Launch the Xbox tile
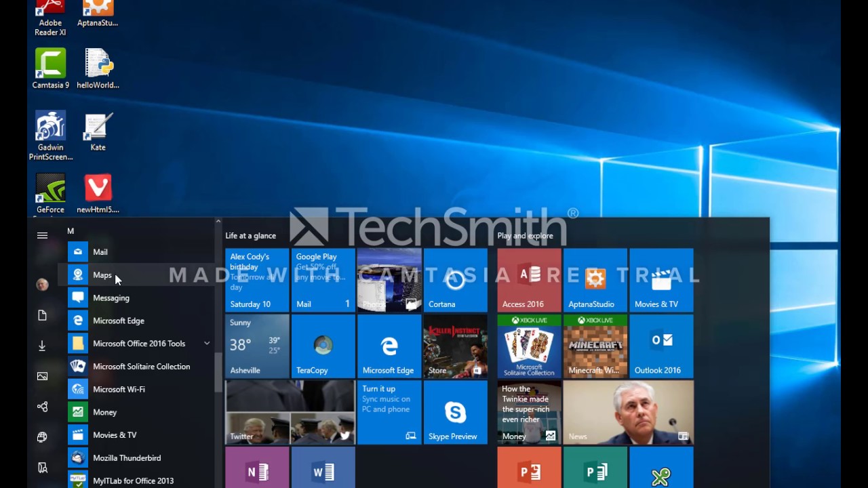The image size is (868, 488). tap(662, 467)
